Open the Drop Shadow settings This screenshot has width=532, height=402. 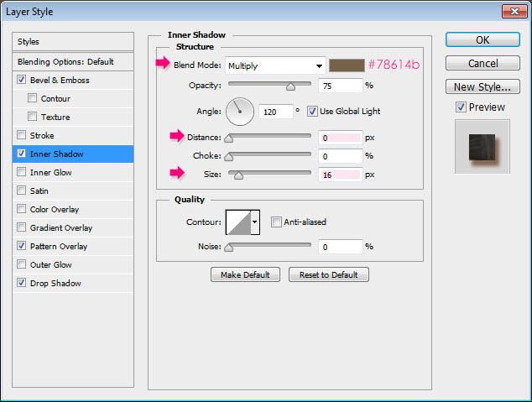click(x=55, y=284)
